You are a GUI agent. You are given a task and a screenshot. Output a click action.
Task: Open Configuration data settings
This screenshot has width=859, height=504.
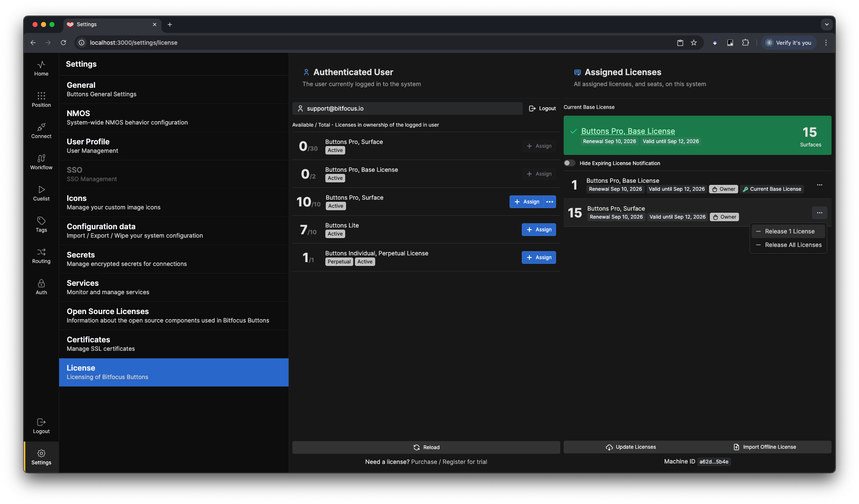coord(174,231)
